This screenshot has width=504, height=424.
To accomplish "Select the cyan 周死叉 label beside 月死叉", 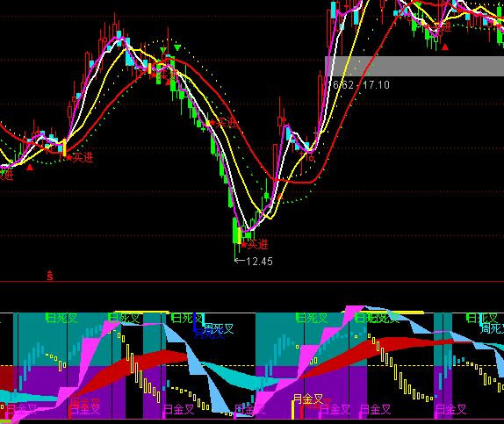I will point(219,328).
